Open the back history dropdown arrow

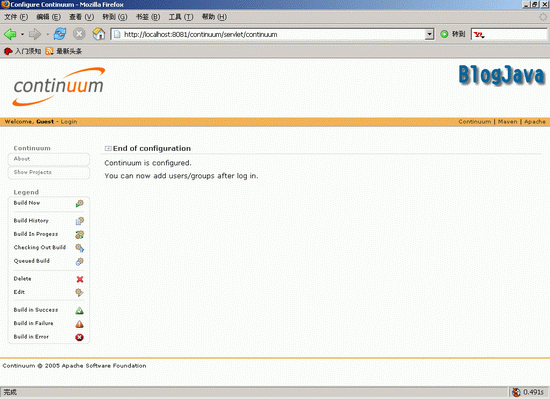[x=22, y=34]
